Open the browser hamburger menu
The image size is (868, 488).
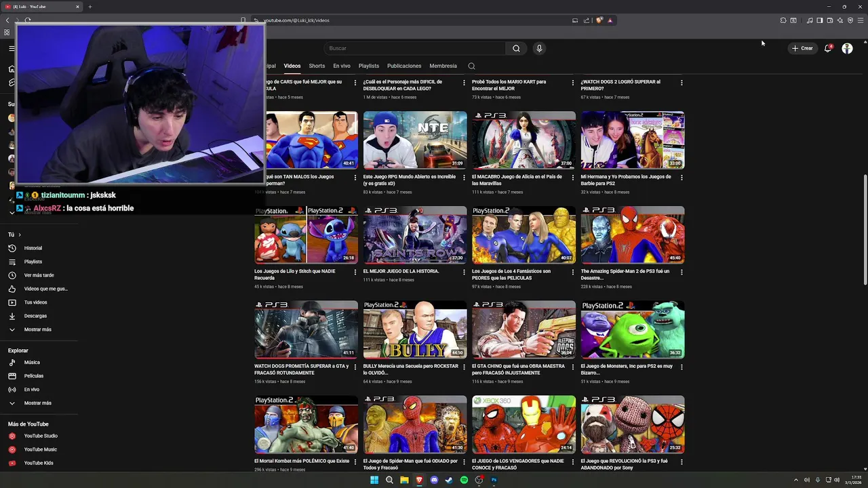pos(861,20)
